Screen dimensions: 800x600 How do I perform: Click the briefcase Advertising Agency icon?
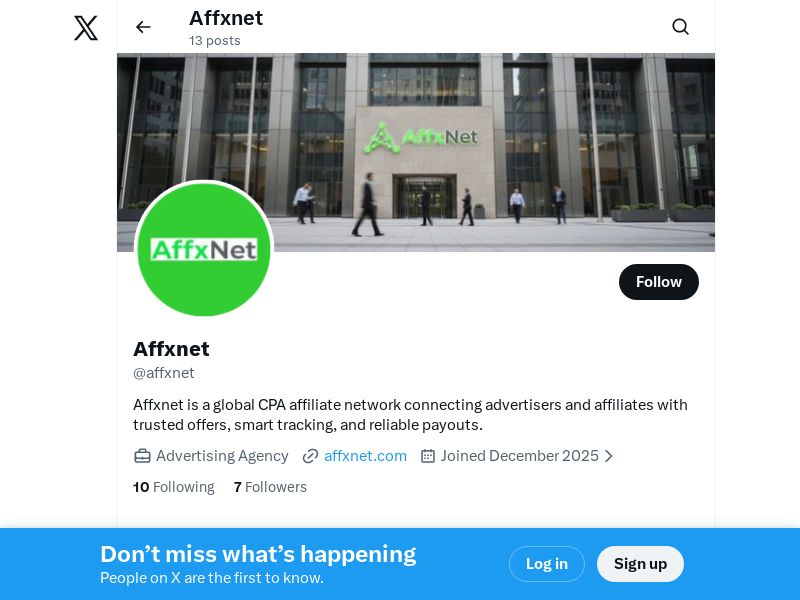(x=142, y=456)
